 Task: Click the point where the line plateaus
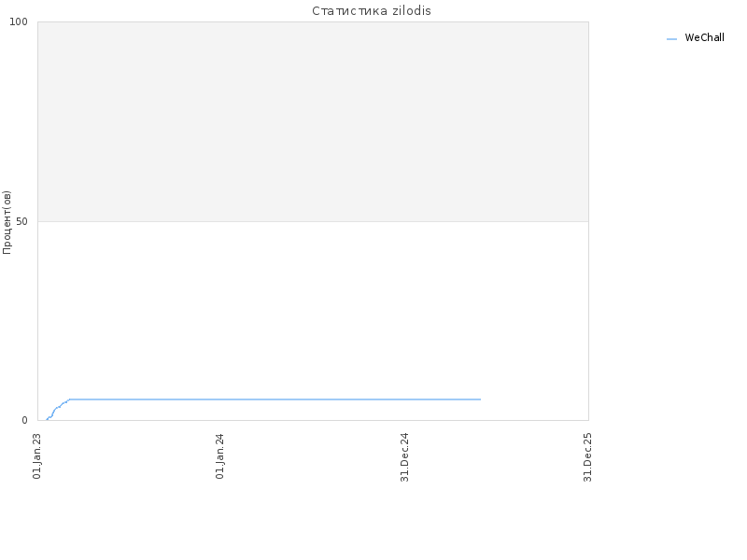tap(69, 399)
